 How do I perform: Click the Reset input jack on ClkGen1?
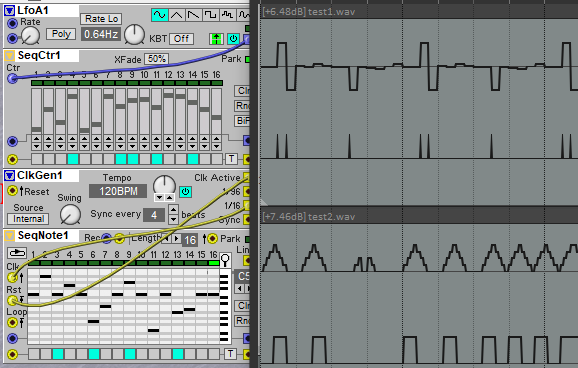(13, 191)
